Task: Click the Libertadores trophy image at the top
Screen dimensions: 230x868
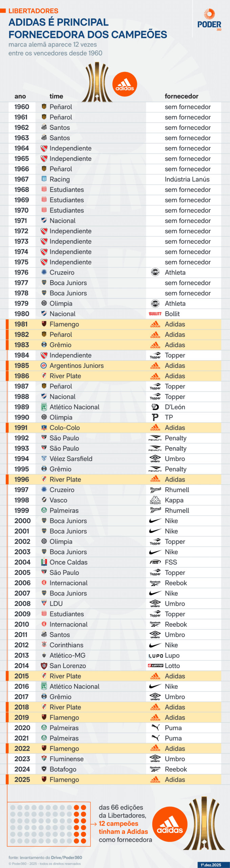Action: (x=97, y=82)
